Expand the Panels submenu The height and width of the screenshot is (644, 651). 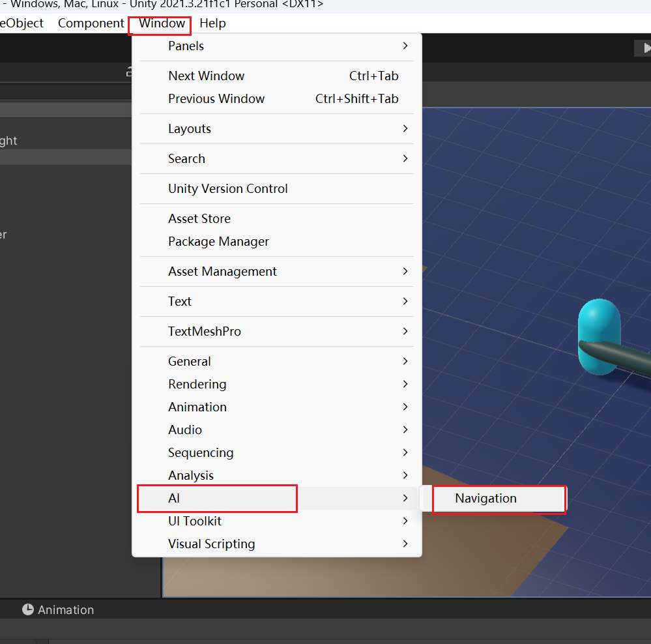(x=277, y=46)
